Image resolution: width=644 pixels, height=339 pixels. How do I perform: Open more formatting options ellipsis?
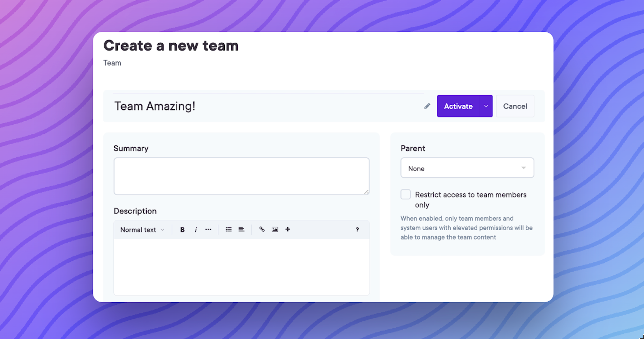click(208, 230)
